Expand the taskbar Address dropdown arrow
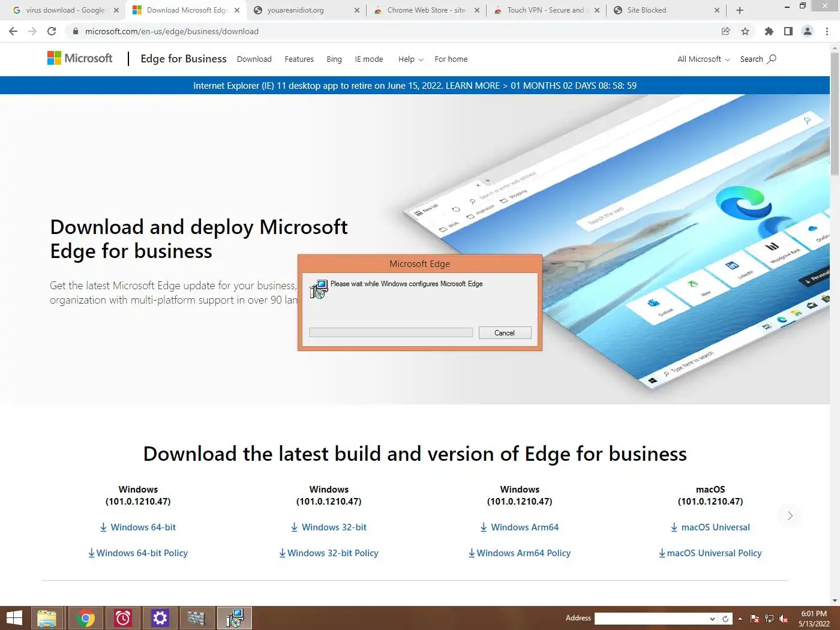 click(712, 619)
